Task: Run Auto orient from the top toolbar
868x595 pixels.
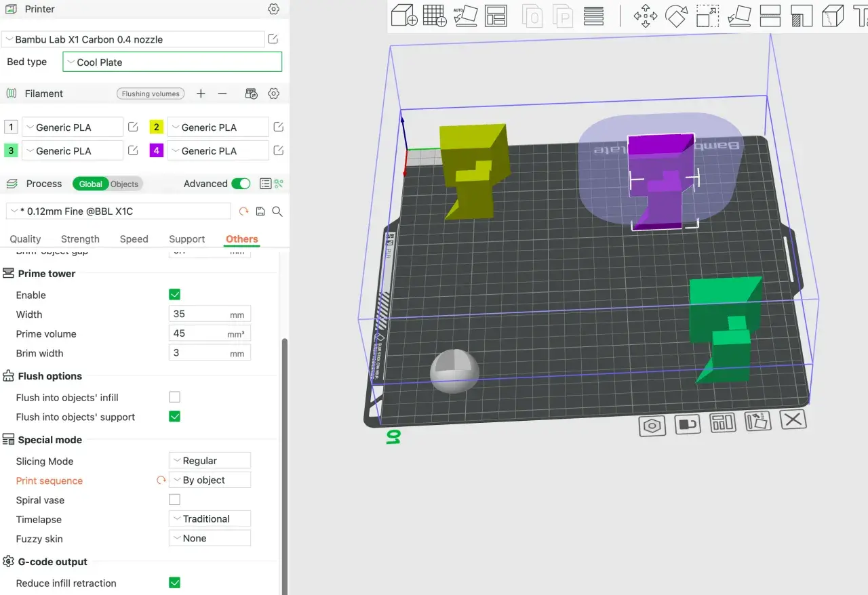Action: click(x=465, y=16)
